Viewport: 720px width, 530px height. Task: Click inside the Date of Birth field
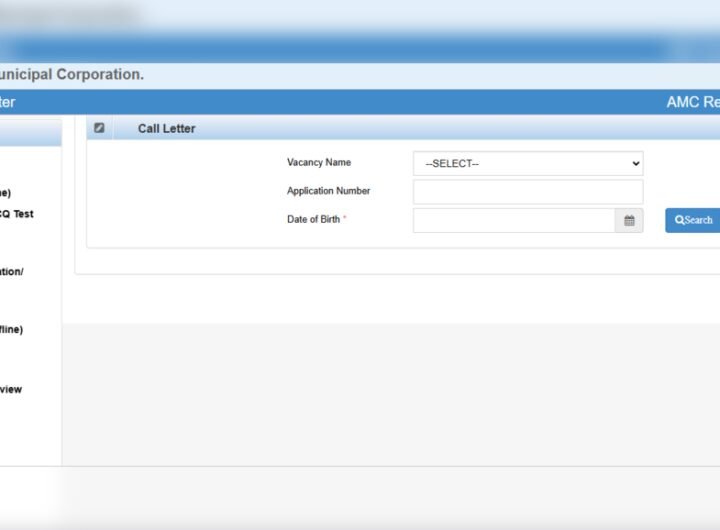[513, 220]
